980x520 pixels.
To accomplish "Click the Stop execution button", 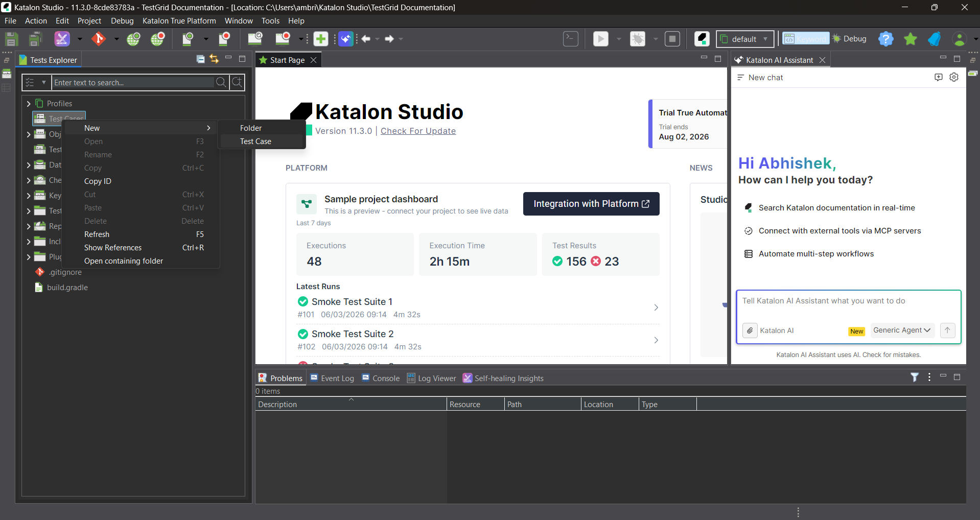I will 672,39.
